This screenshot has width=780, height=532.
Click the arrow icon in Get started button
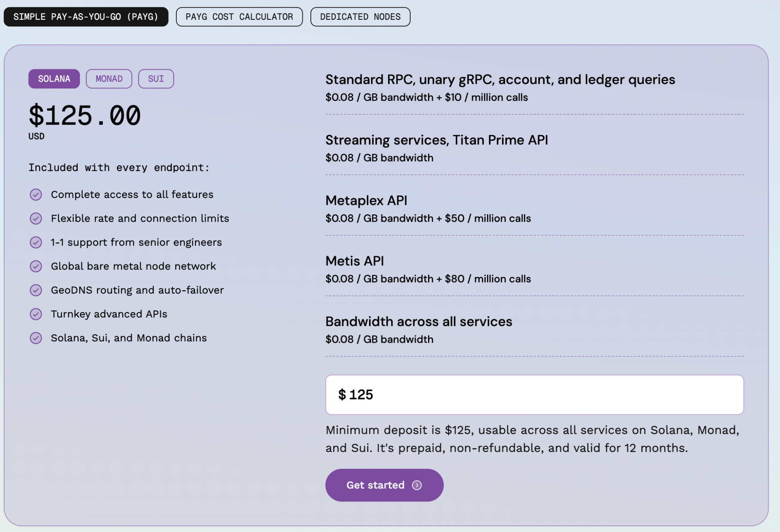click(417, 485)
